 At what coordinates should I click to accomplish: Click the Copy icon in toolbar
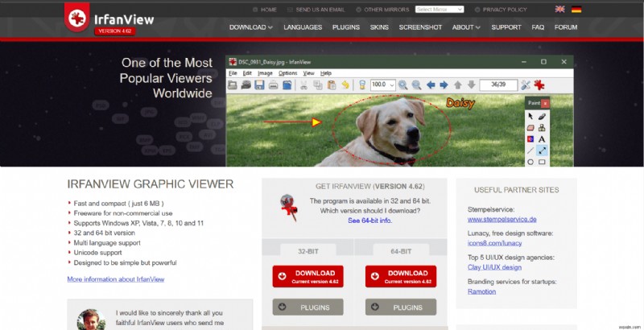click(x=317, y=85)
